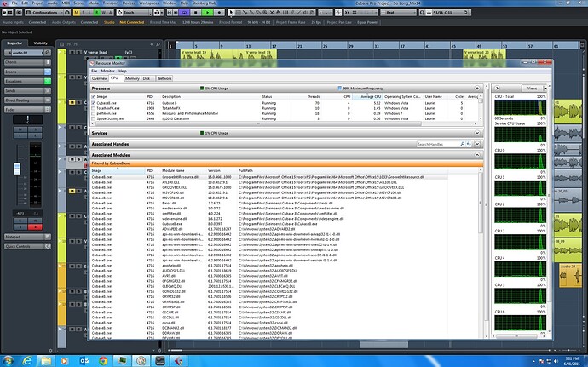
Task: Start playback with the green Play button
Action: pyautogui.click(x=207, y=13)
